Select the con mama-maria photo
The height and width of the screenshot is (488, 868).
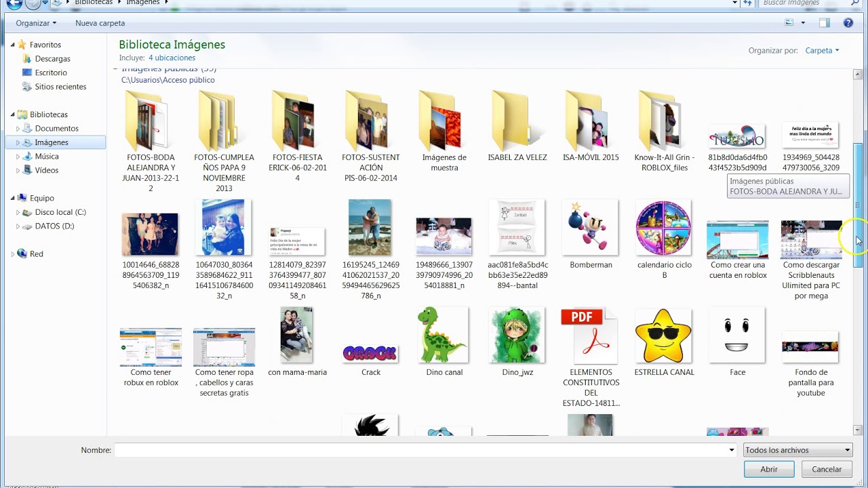tap(297, 342)
